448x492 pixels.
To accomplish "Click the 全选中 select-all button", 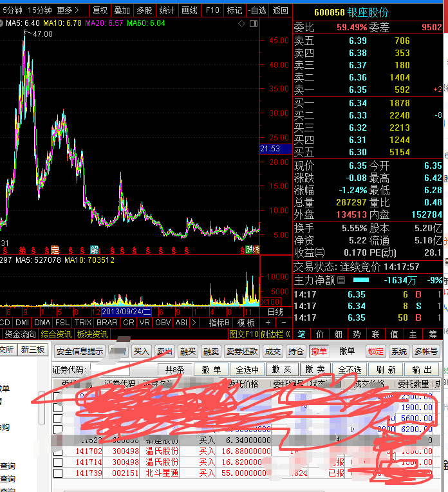I will pos(247,370).
